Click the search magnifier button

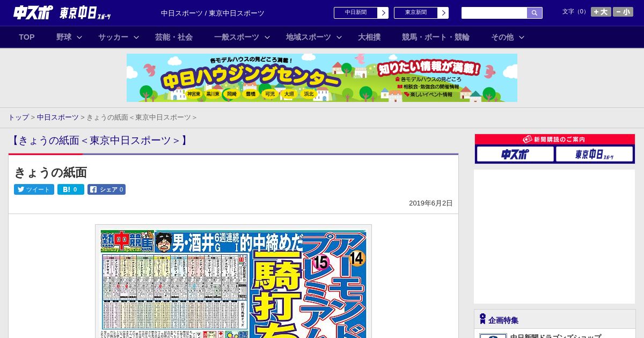coord(535,13)
